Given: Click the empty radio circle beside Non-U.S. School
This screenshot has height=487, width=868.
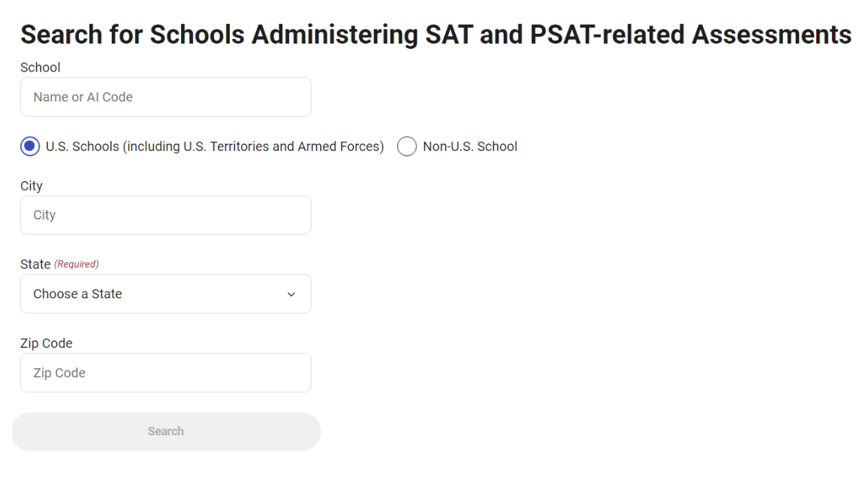Looking at the screenshot, I should [x=407, y=146].
